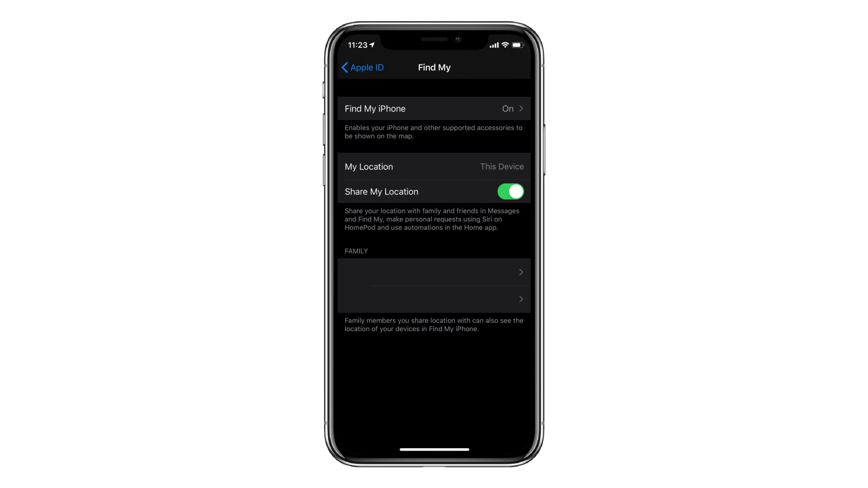Tap the first Family member forward arrow
This screenshot has width=868, height=488.
pos(520,272)
